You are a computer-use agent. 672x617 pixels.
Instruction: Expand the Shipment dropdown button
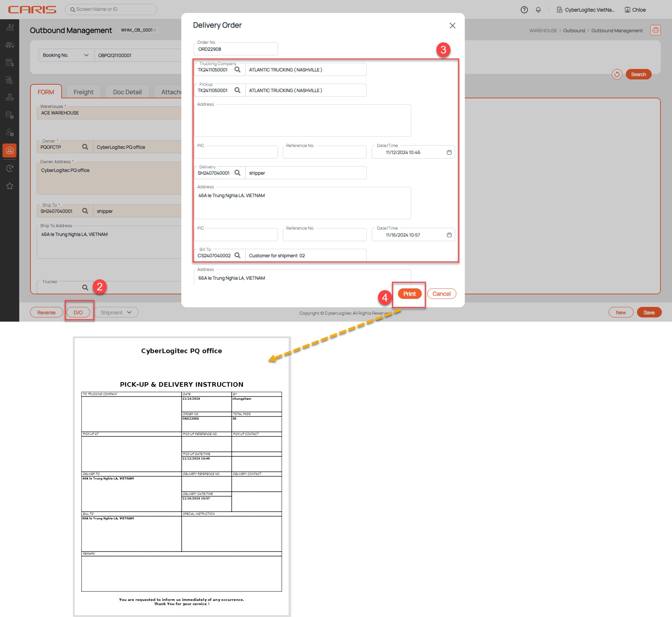click(116, 313)
